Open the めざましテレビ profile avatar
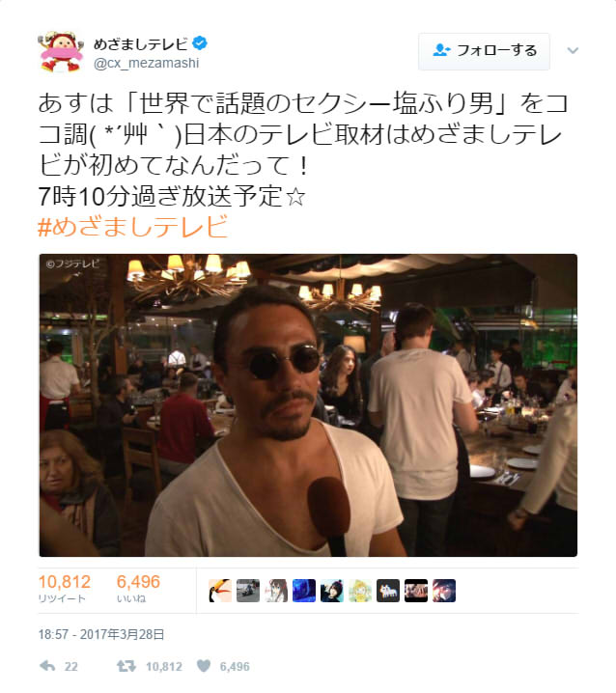The image size is (616, 693). click(61, 51)
